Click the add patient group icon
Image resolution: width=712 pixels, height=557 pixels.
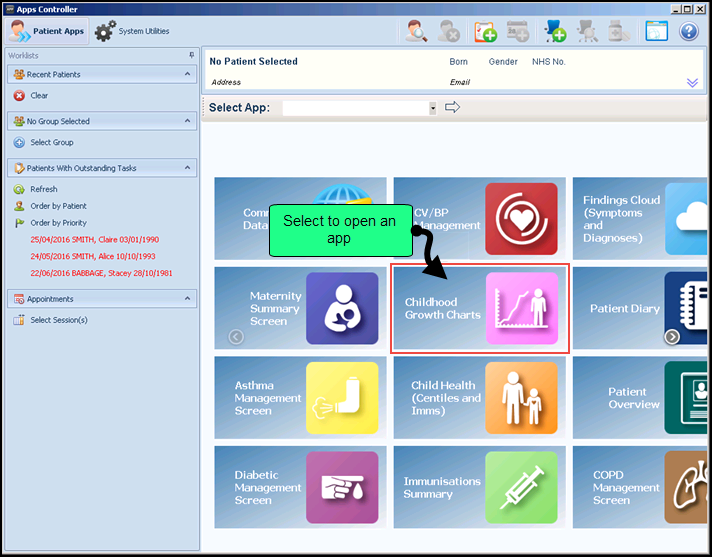pos(555,31)
